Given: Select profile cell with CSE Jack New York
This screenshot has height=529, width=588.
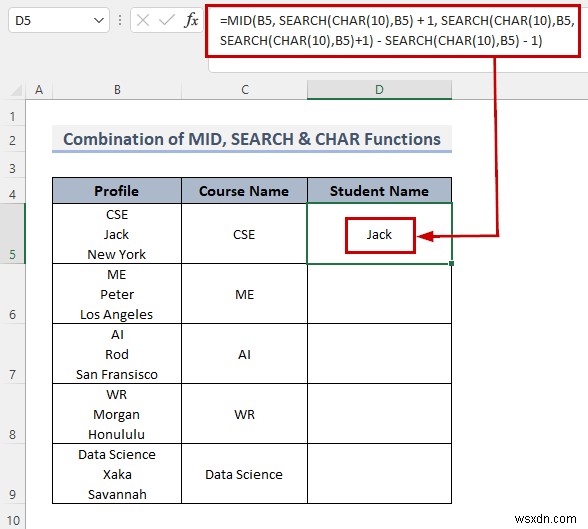Looking at the screenshot, I should point(117,234).
